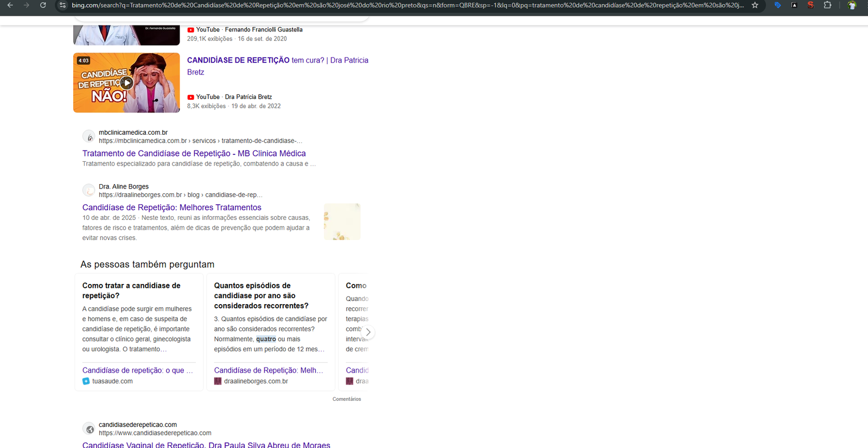Click the Dra. Aline Borges result image thumbnail
The image size is (868, 448).
coord(342,222)
